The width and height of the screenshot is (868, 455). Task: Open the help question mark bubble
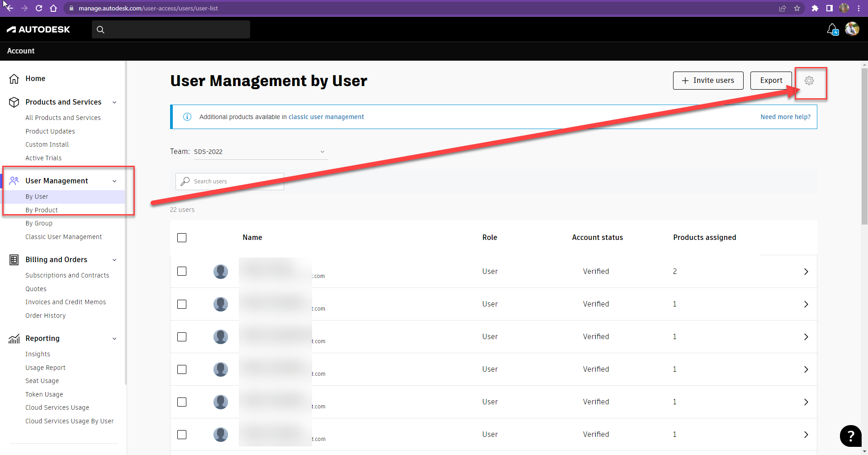[x=850, y=436]
